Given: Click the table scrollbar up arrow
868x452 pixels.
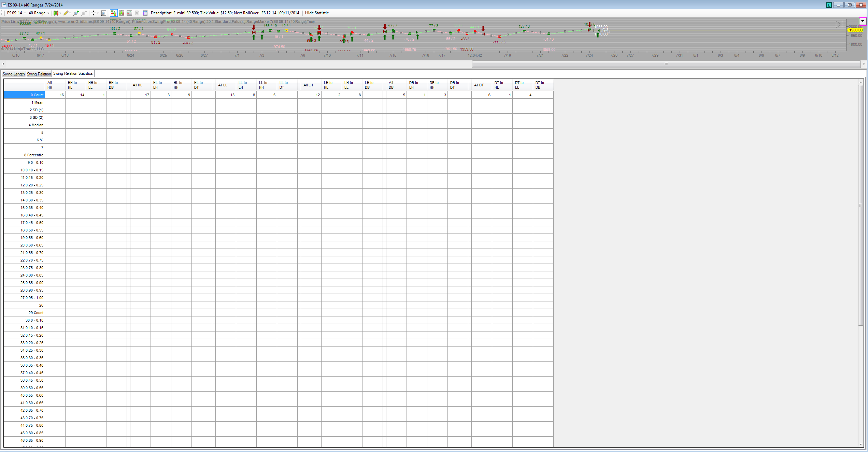Looking at the screenshot, I should tap(861, 82).
